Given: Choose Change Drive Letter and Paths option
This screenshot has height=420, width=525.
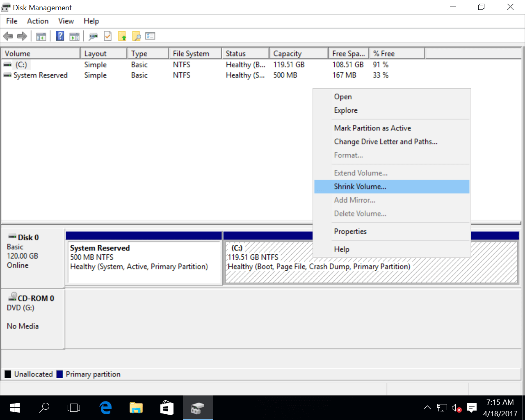Looking at the screenshot, I should pyautogui.click(x=386, y=142).
